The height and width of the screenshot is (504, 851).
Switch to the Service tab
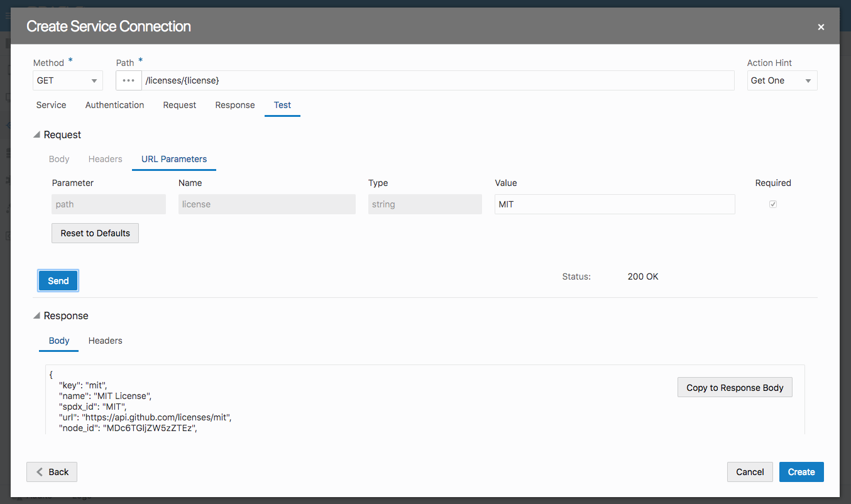50,105
